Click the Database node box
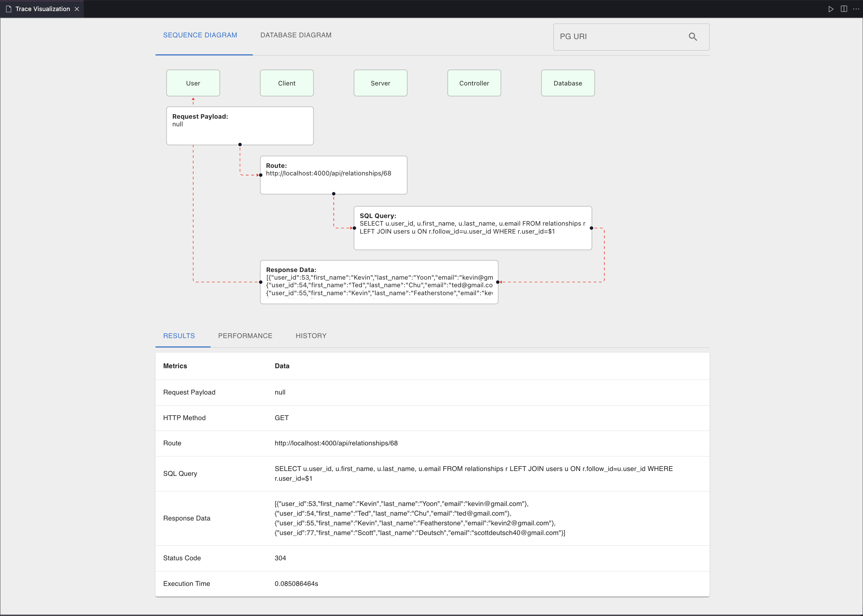The image size is (863, 616). [567, 83]
